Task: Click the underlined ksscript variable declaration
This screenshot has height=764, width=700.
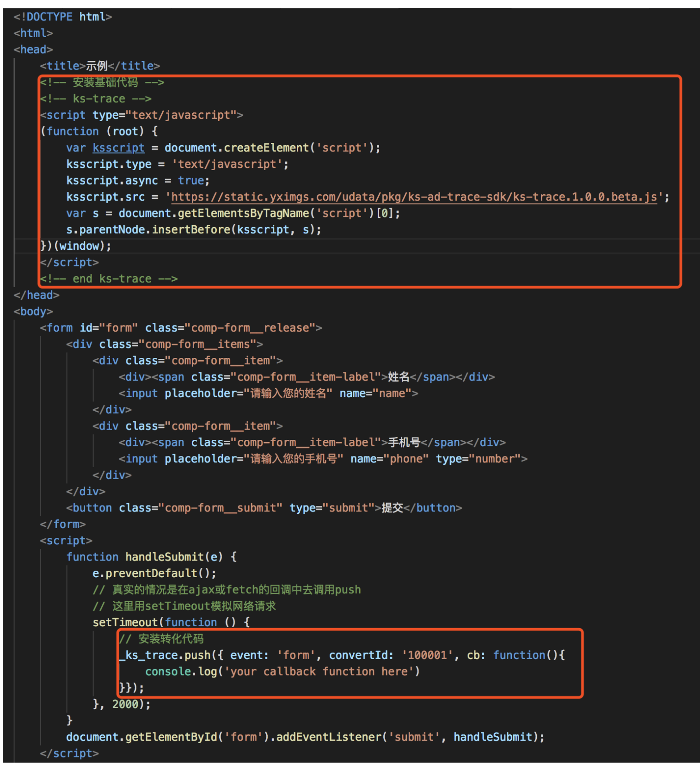Action: (118, 148)
